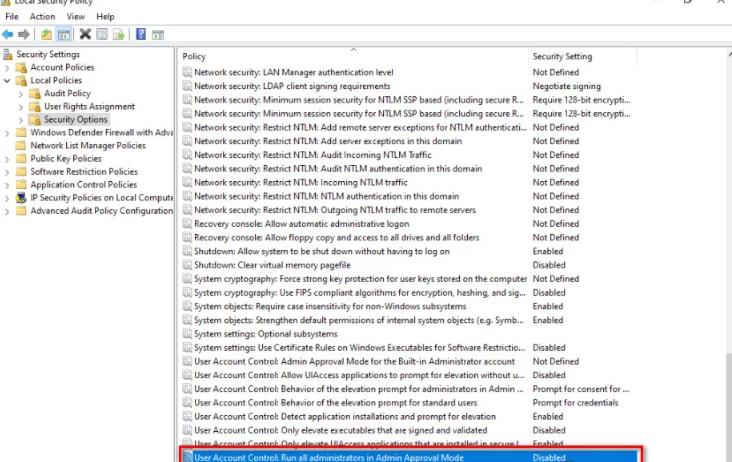Screen dimensions: 732x462
Task: Sort by the Security Setting column header
Action: (x=583, y=56)
